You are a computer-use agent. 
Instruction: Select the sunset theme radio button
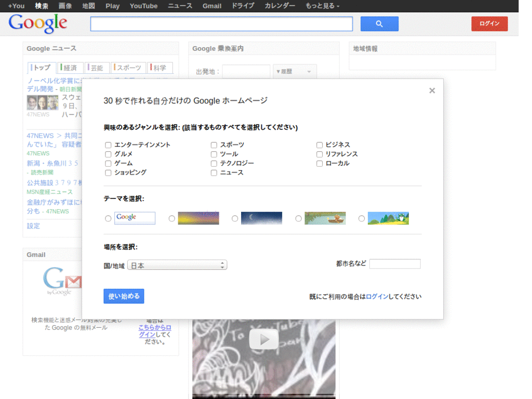pyautogui.click(x=171, y=219)
